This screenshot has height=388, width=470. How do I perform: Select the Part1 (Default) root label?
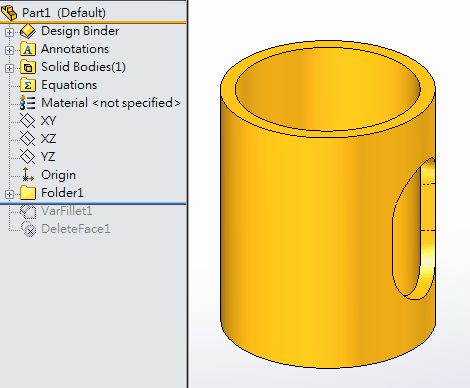[64, 13]
